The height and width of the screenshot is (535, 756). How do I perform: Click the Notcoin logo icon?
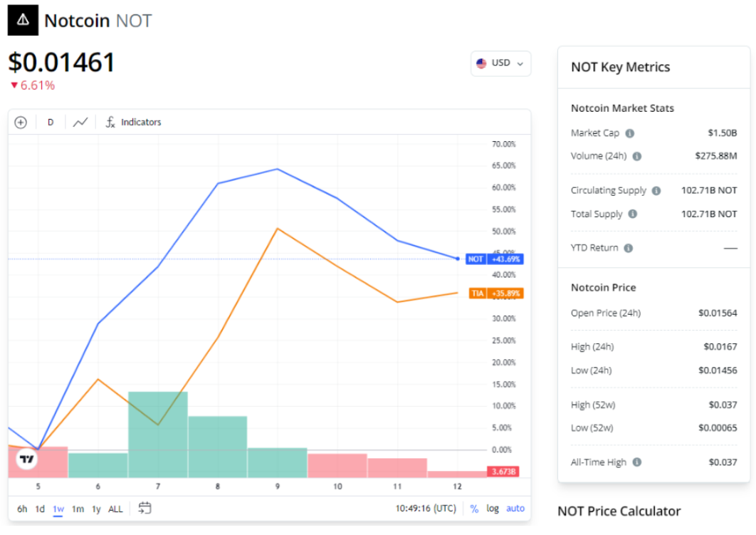tap(23, 20)
